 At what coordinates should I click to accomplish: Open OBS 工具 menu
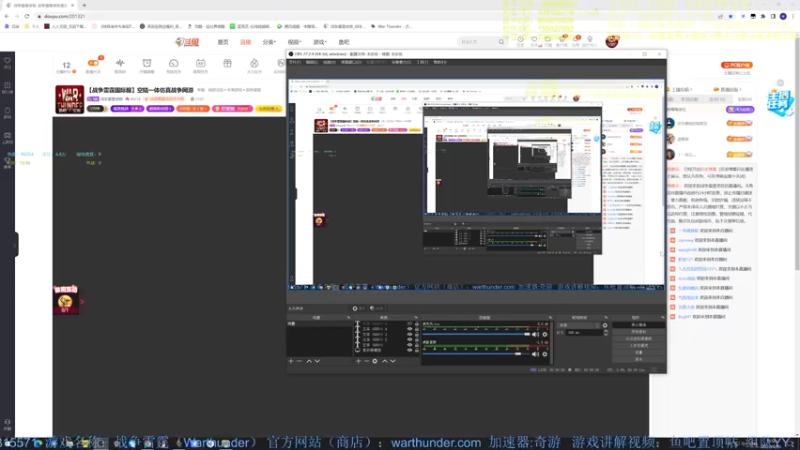point(422,62)
